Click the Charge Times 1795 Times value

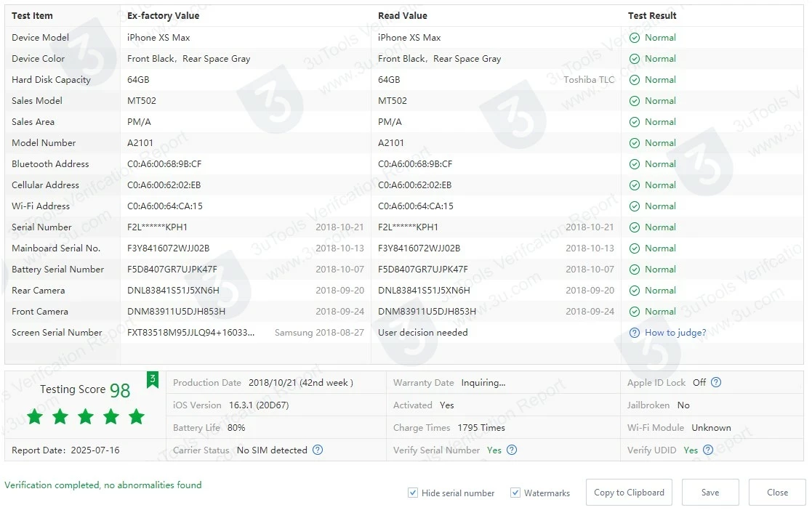[481, 427]
